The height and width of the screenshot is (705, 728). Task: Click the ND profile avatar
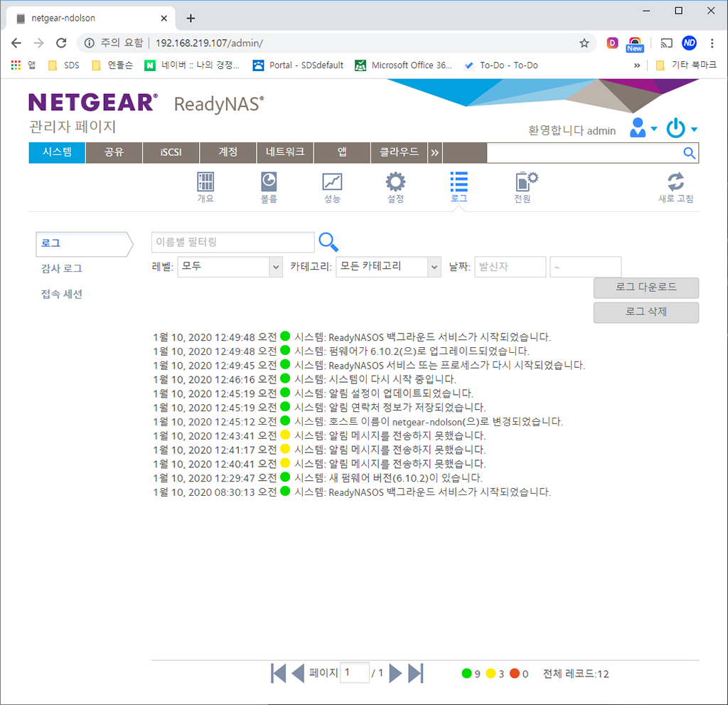[x=689, y=43]
